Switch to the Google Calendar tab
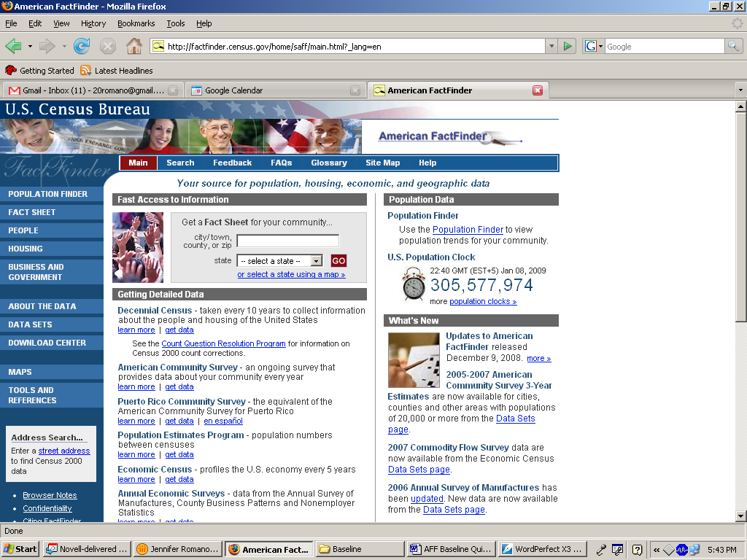Screen dimensions: 747x560 pyautogui.click(x=274, y=90)
